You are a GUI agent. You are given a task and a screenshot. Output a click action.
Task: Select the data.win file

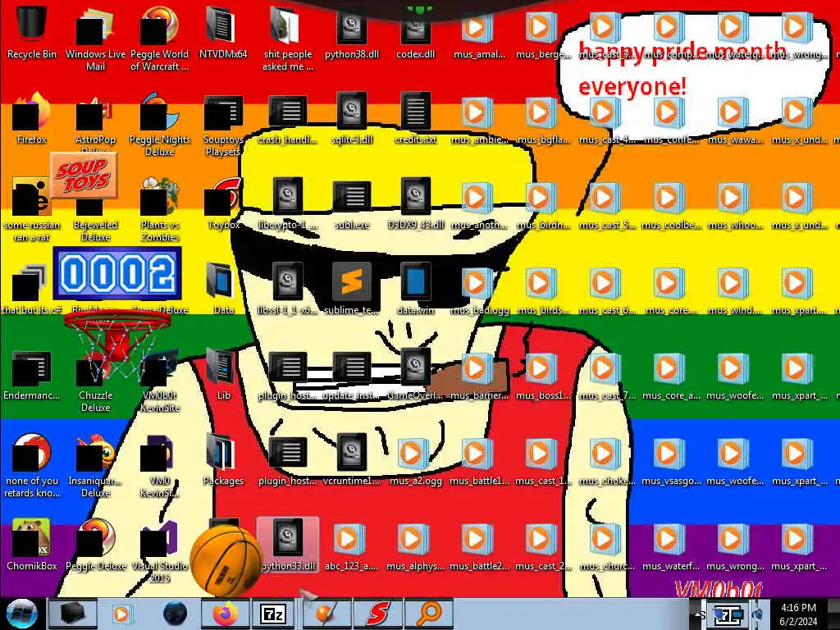(416, 288)
